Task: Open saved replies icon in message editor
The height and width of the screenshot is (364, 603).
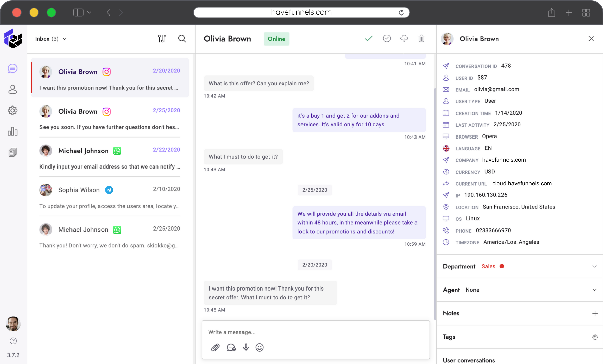Action: pyautogui.click(x=231, y=347)
